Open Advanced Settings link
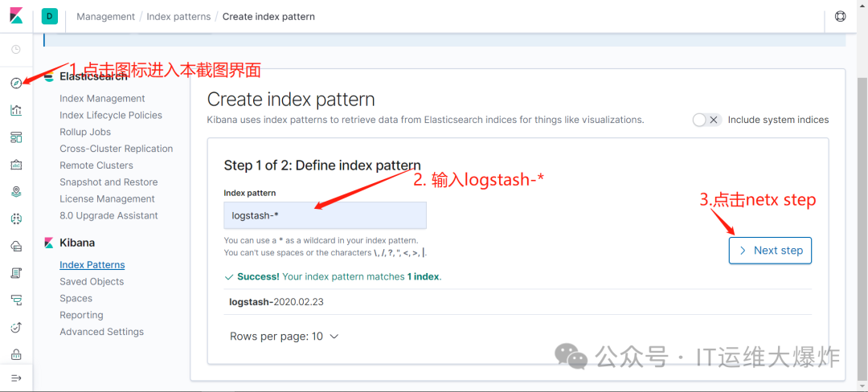 tap(102, 332)
